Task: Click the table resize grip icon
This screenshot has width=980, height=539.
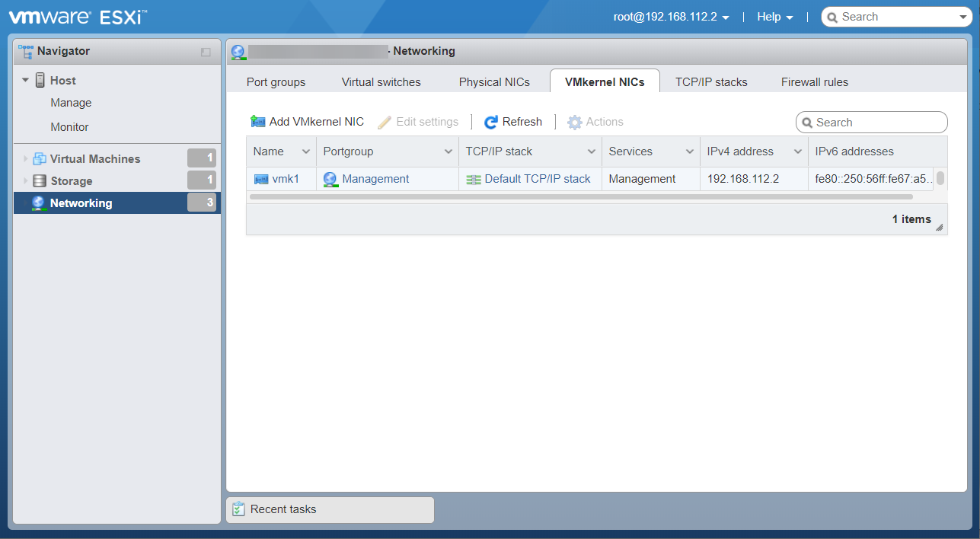Action: [939, 227]
